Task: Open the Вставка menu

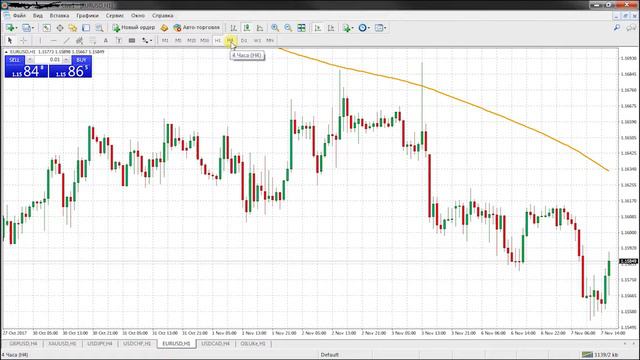Action: [59, 16]
